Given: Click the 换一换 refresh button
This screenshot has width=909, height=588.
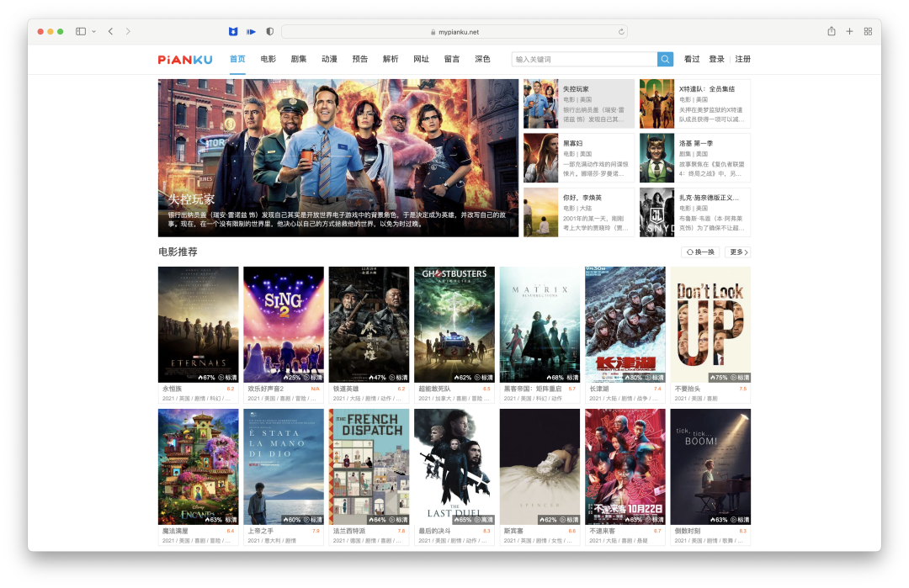Looking at the screenshot, I should (x=700, y=252).
